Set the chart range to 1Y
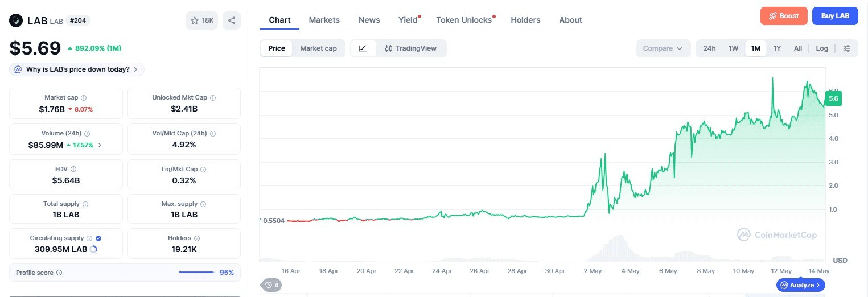Screen dimensions: 868x297 (777, 48)
